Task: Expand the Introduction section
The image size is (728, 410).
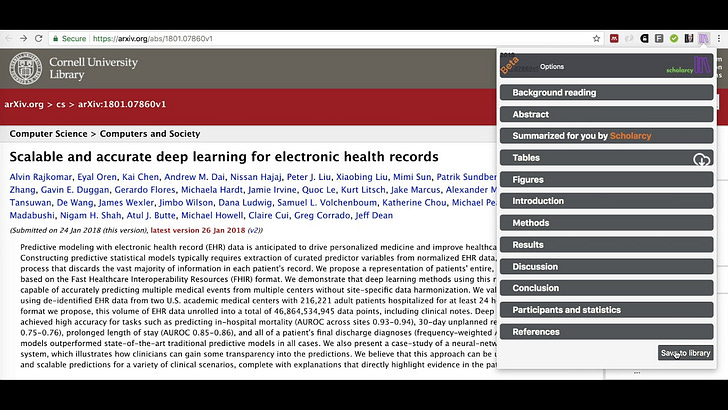Action: (606, 201)
